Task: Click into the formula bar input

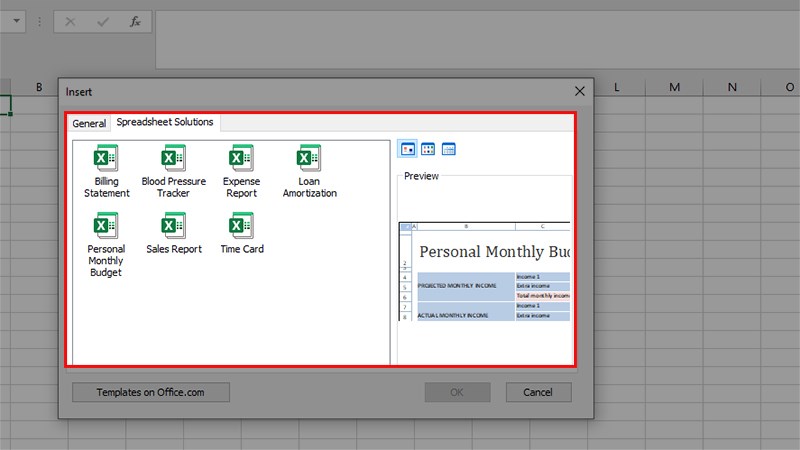Action: tap(478, 40)
